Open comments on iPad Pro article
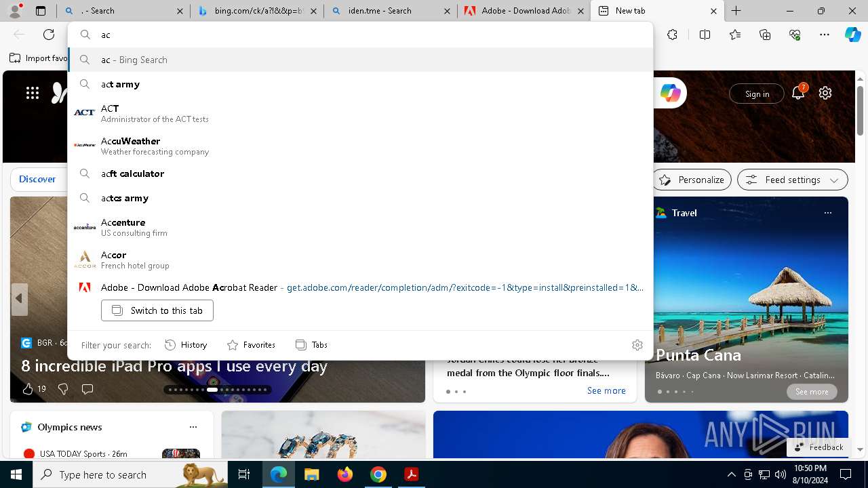 87,389
